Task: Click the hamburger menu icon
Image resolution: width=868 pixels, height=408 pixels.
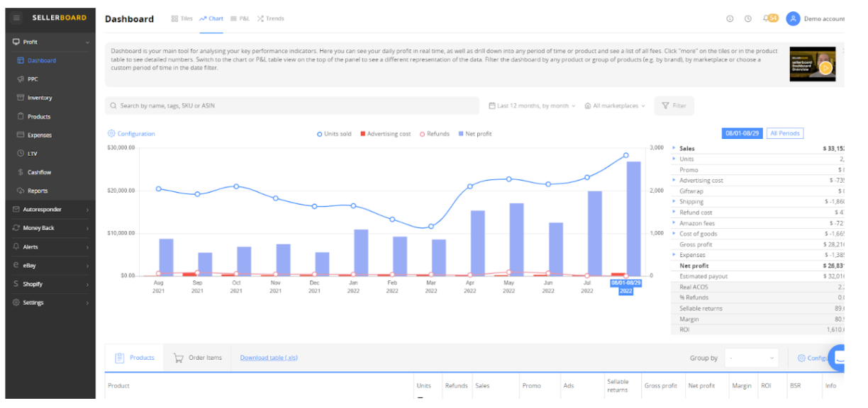Action: 17,18
